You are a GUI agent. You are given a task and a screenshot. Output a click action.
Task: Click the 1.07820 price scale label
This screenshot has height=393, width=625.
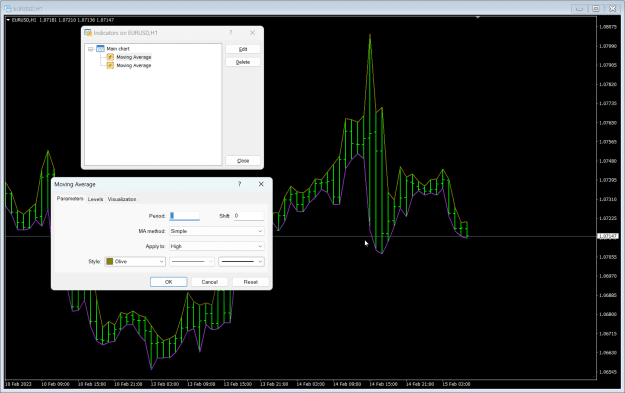608,84
